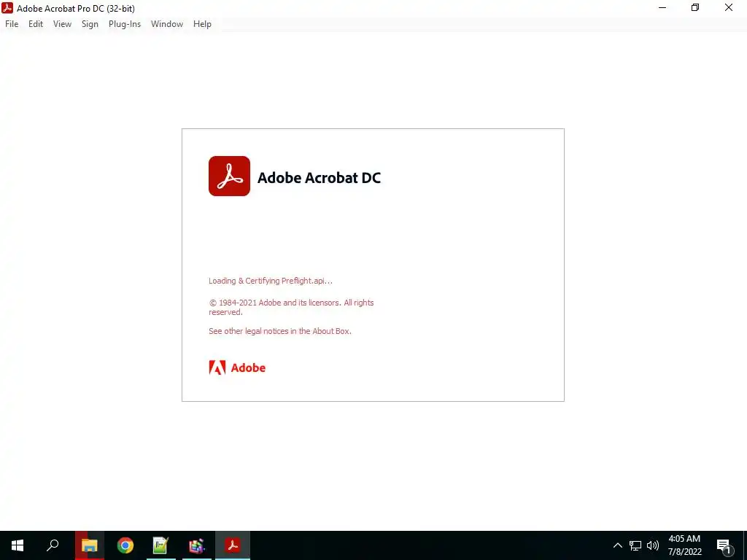
Task: Open the Help menu
Action: [x=202, y=24]
